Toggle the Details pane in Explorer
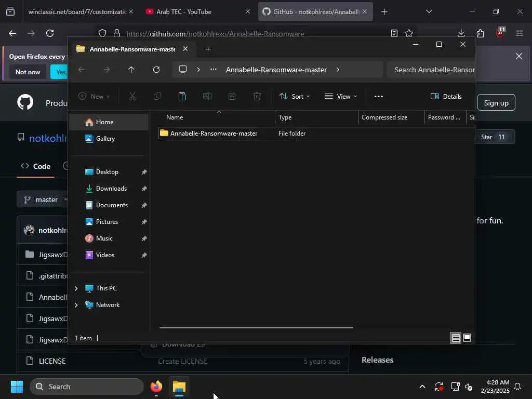532x399 pixels. (446, 97)
